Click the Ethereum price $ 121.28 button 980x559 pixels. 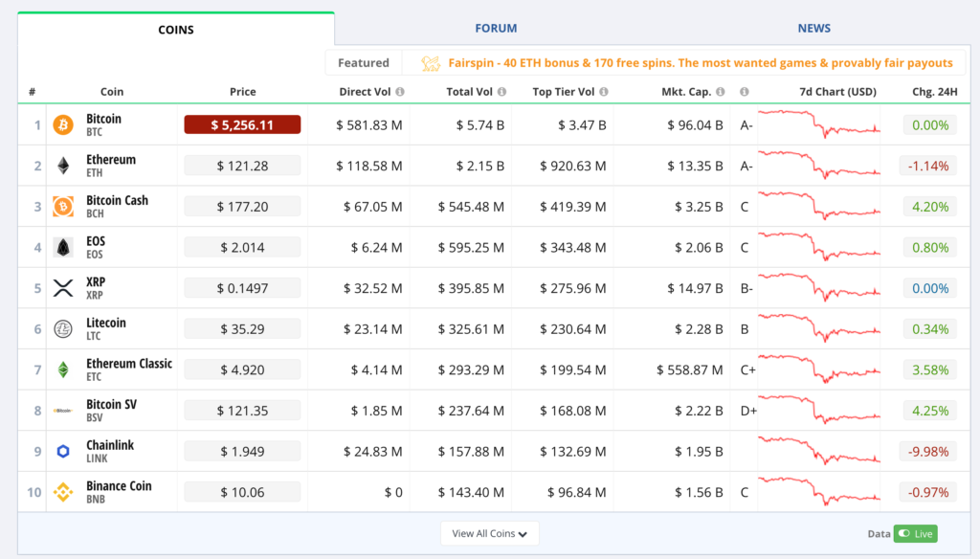[242, 166]
